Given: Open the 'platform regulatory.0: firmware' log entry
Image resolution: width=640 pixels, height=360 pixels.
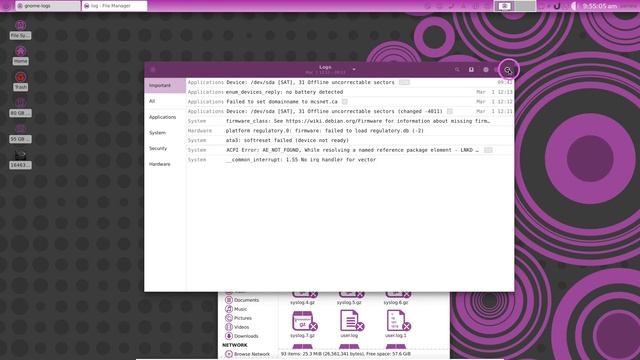Looking at the screenshot, I should click(x=350, y=131).
